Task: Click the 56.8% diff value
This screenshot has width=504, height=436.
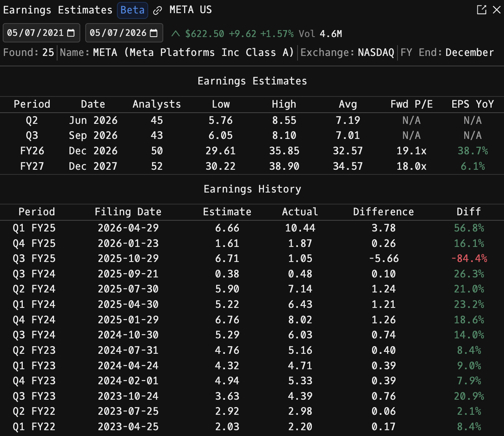Action: click(469, 228)
